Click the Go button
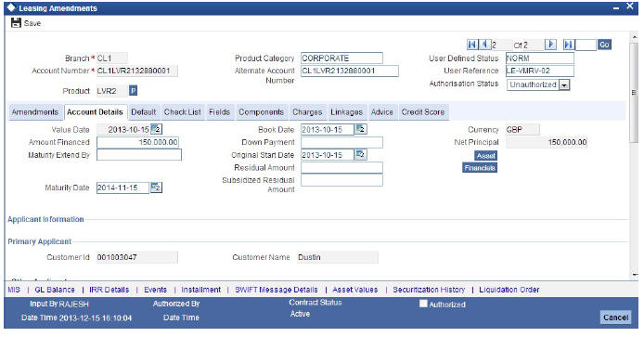The image size is (644, 337). click(x=604, y=45)
